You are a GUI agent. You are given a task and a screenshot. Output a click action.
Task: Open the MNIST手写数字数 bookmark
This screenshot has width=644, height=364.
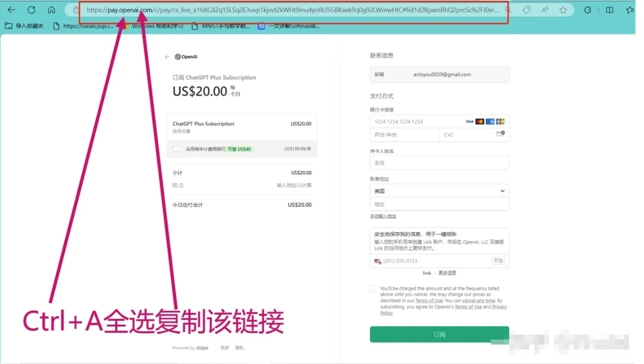(x=221, y=26)
